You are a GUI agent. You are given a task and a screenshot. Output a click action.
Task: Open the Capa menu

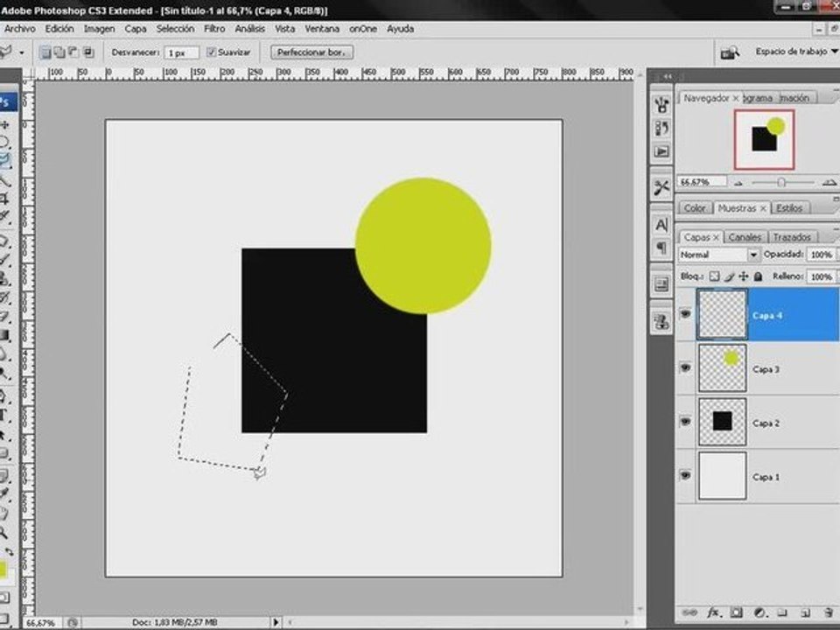(x=136, y=29)
